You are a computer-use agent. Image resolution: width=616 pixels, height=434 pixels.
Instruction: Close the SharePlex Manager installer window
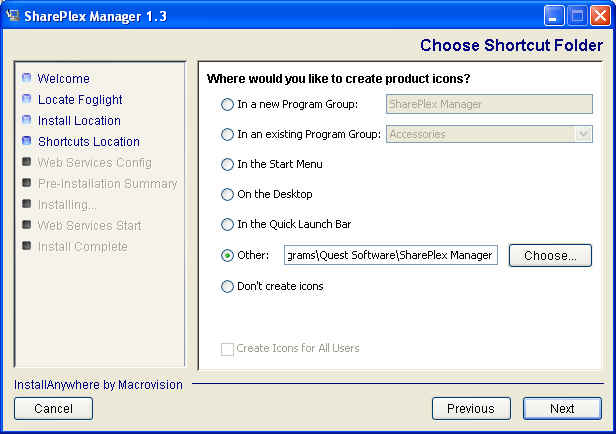(x=600, y=16)
